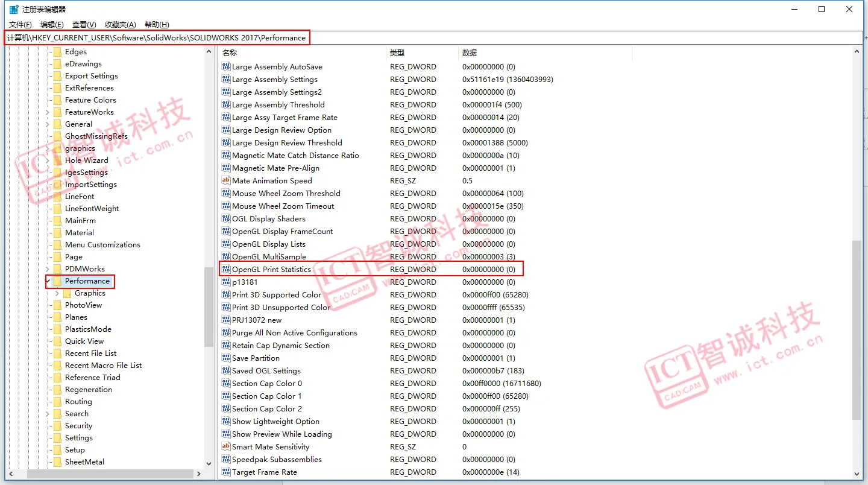The width and height of the screenshot is (868, 485).
Task: Select the Menu Customizations key
Action: click(102, 245)
